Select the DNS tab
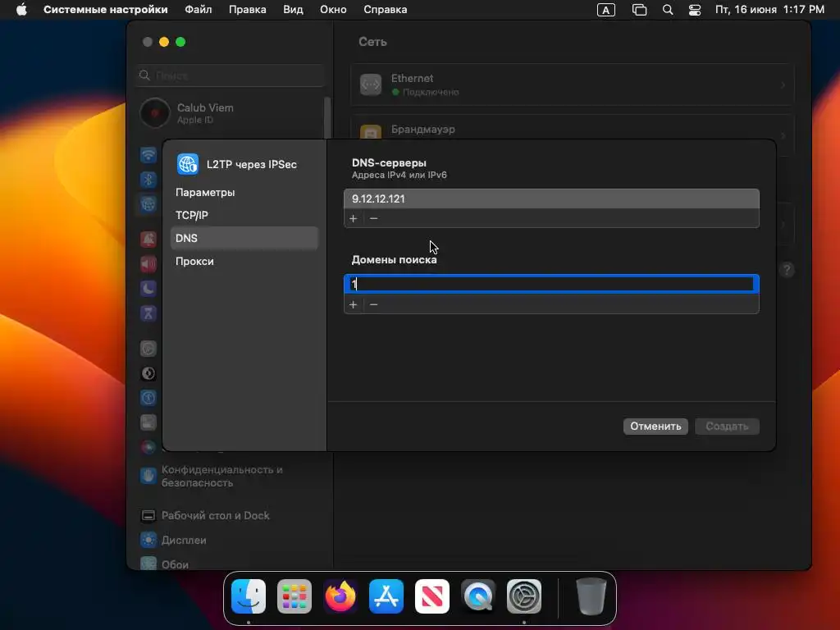This screenshot has height=630, width=840. (244, 239)
